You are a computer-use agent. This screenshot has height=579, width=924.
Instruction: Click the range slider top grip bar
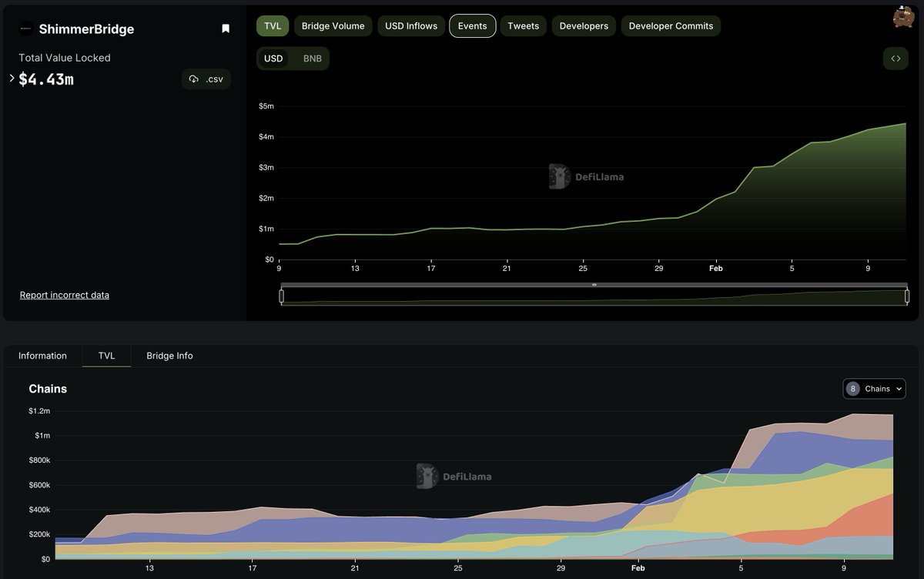coord(594,285)
